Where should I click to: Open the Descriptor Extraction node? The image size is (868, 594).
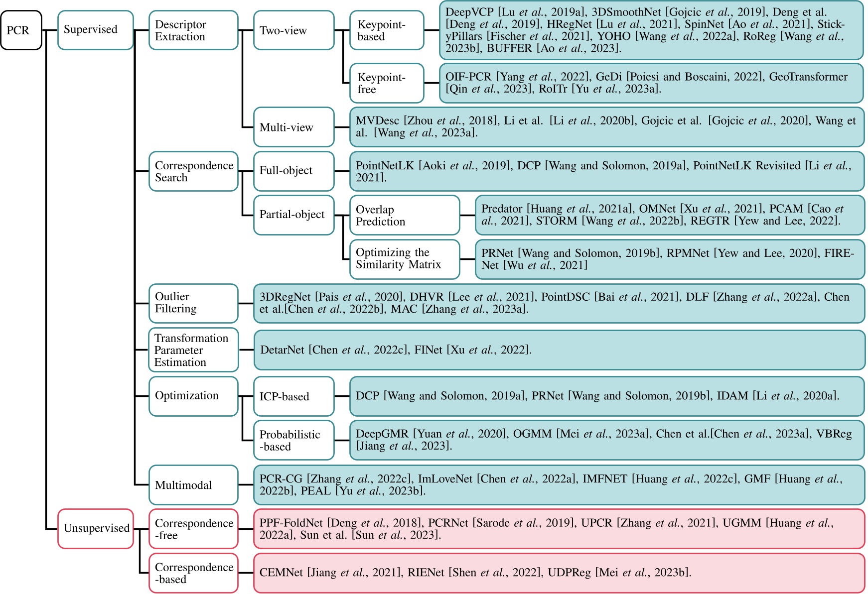[193, 30]
